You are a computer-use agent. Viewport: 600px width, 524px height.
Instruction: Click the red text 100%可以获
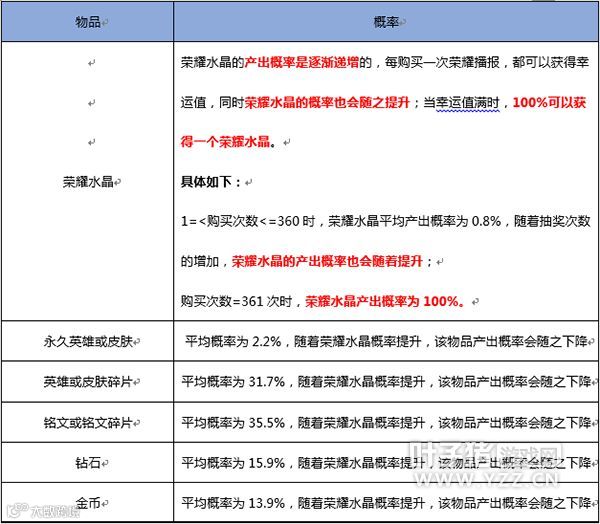pyautogui.click(x=549, y=102)
